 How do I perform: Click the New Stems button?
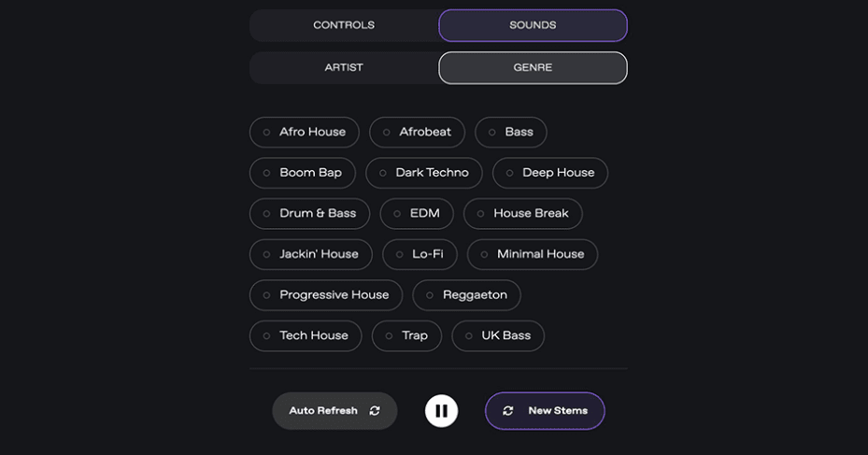[545, 411]
